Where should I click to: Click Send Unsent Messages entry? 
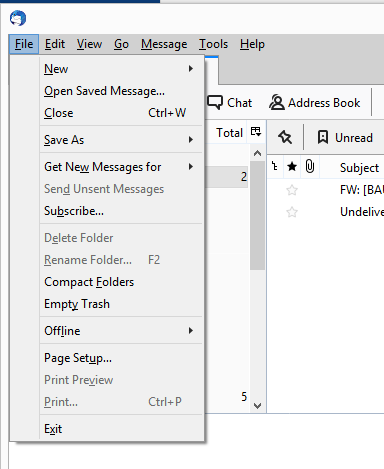pos(121,189)
